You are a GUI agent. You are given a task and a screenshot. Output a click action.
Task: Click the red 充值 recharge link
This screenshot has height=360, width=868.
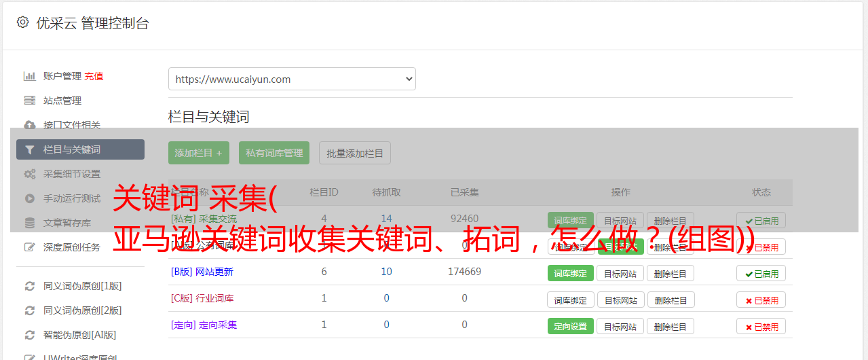[94, 76]
